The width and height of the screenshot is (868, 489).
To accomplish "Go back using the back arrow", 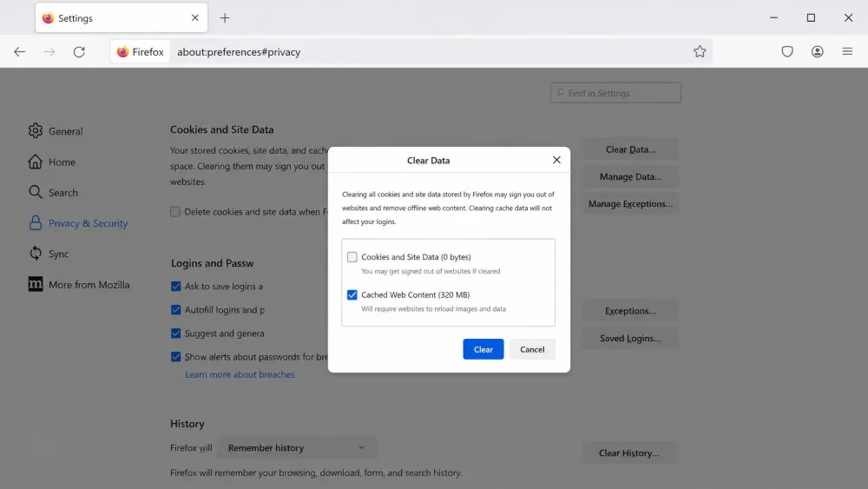I will tap(19, 51).
